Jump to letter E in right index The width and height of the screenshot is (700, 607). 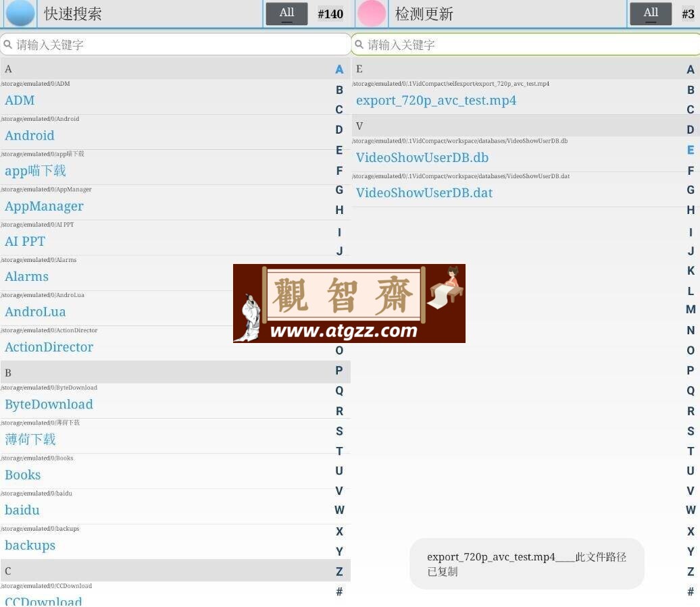coord(691,150)
